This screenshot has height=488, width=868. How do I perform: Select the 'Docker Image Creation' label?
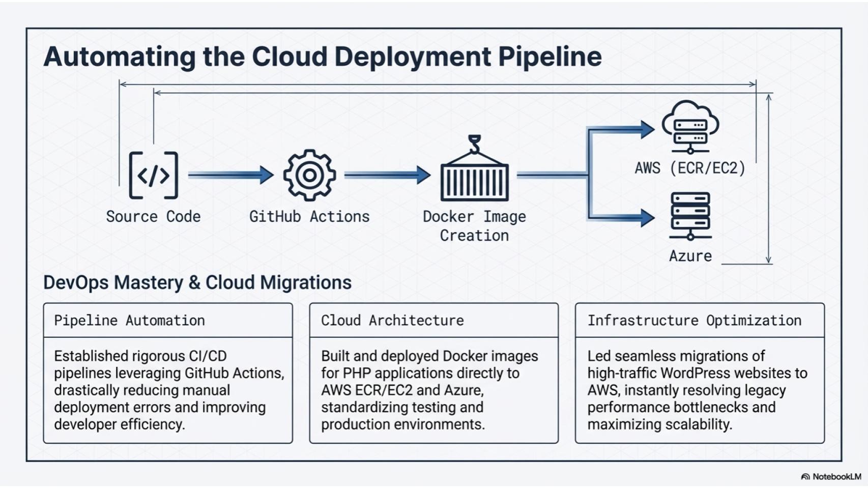(474, 226)
